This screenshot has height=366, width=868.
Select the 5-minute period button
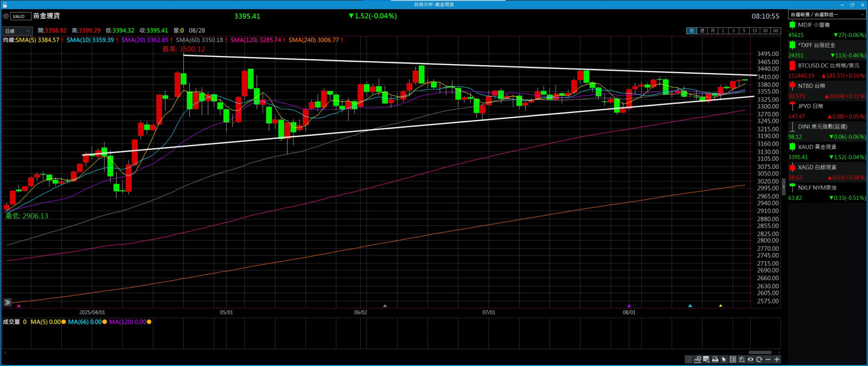point(744,31)
